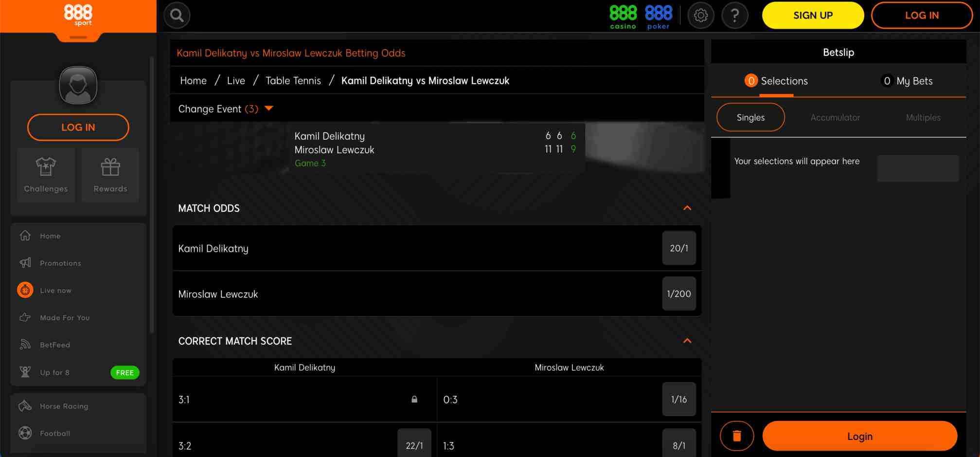This screenshot has width=980, height=457.
Task: Click the 888 casino icon
Action: tap(623, 15)
